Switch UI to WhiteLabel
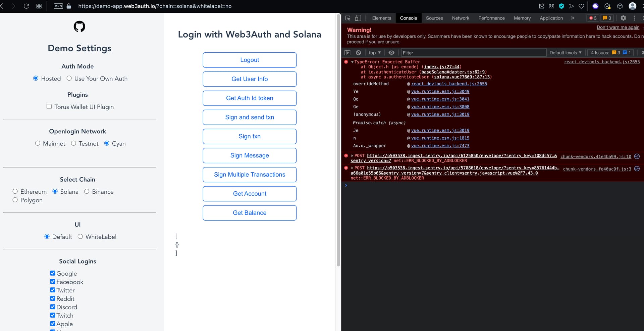 coord(80,236)
